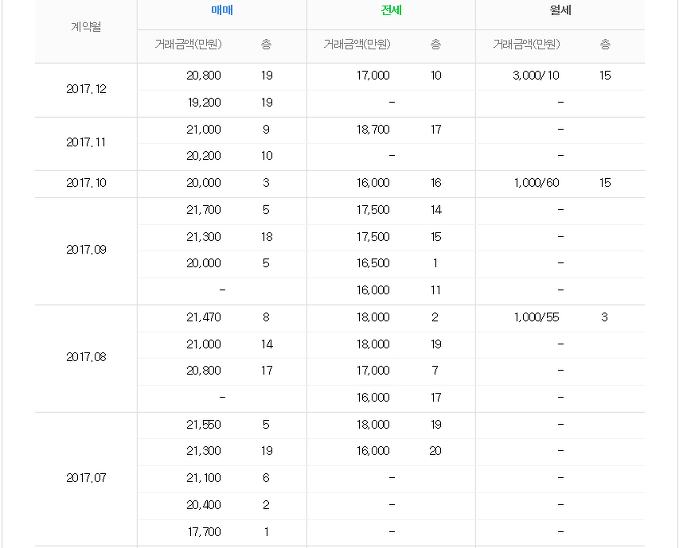
Task: Click 16,000 jeonse price with floor 20
Action: pyautogui.click(x=373, y=451)
